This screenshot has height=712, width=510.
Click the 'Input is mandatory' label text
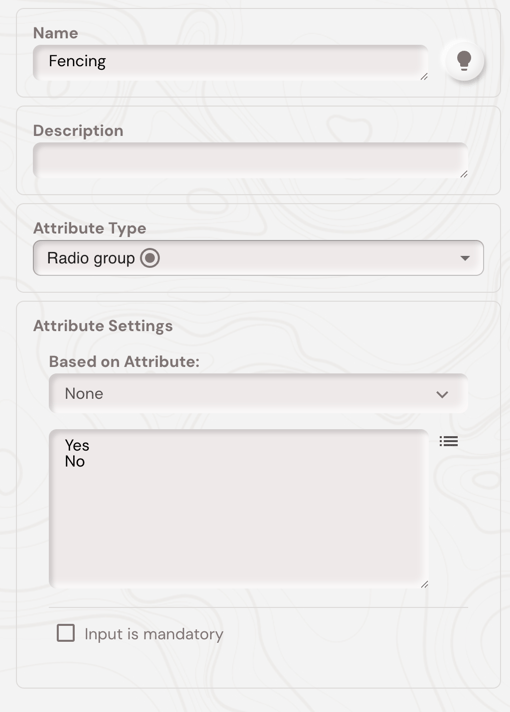(154, 634)
